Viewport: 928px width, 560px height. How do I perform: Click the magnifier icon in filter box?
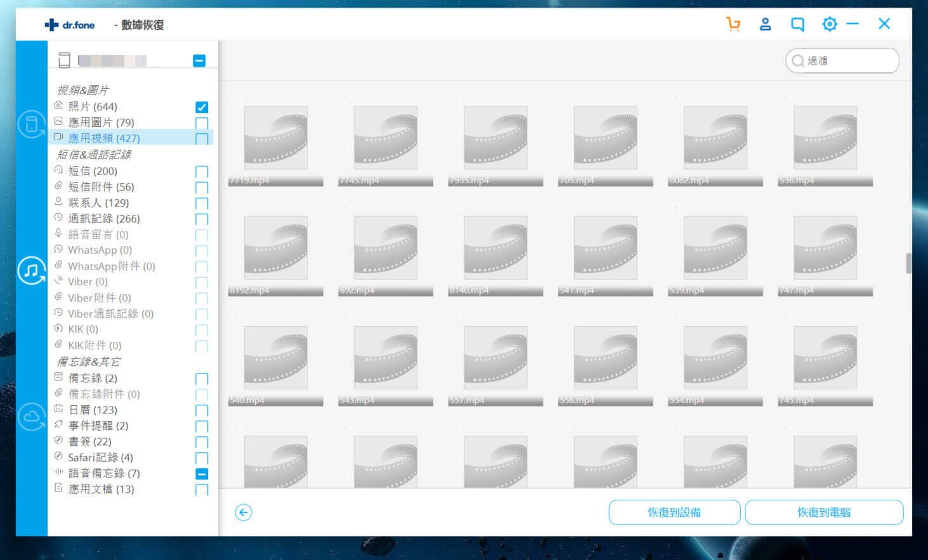point(798,61)
